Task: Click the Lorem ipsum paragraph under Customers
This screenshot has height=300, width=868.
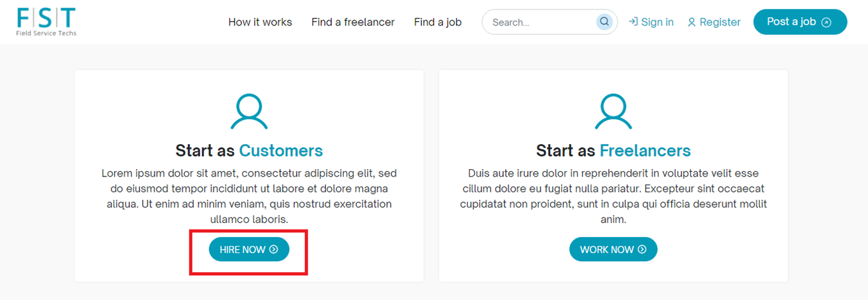Action: tap(249, 196)
